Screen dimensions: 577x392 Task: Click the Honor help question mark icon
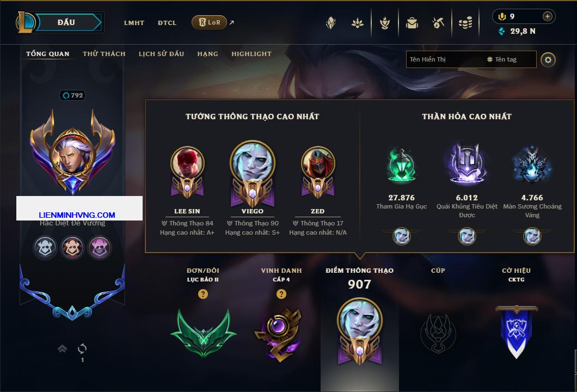[x=281, y=293]
